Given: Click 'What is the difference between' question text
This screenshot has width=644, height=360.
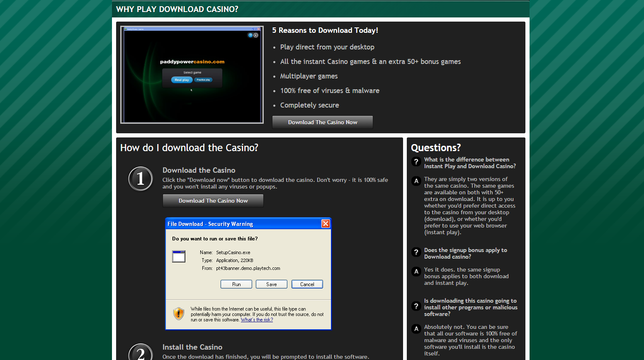Looking at the screenshot, I should click(470, 163).
